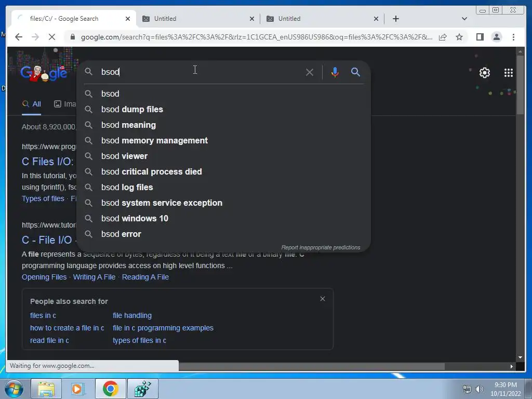Choose suggestion 'bsod critical process died'
Image resolution: width=532 pixels, height=399 pixels.
(223, 171)
